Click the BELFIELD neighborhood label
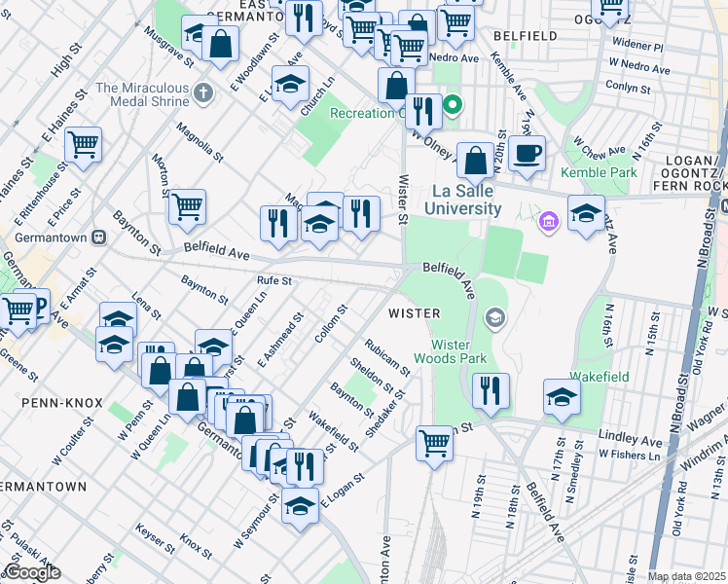Image resolution: width=728 pixels, height=584 pixels. (x=526, y=36)
